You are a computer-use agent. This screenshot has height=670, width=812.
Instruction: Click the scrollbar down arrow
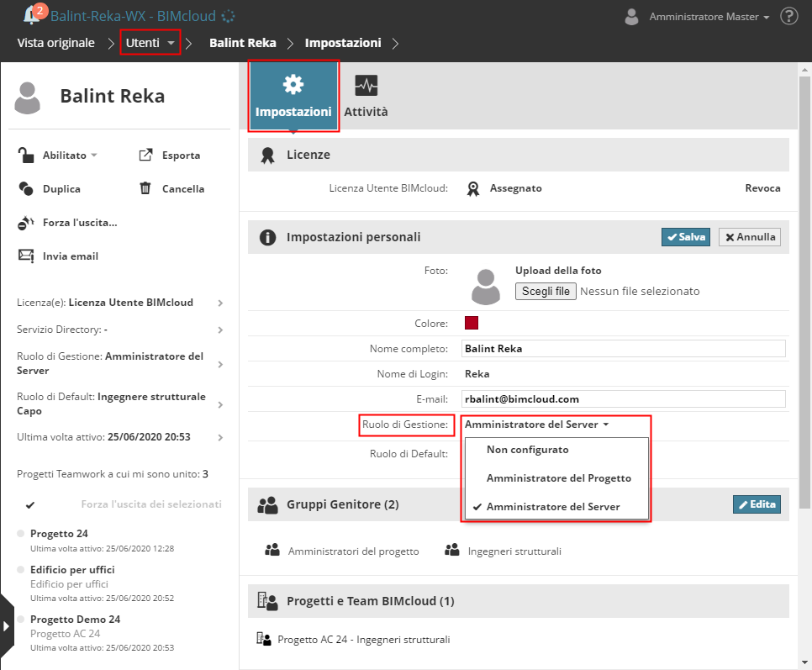pyautogui.click(x=804, y=662)
